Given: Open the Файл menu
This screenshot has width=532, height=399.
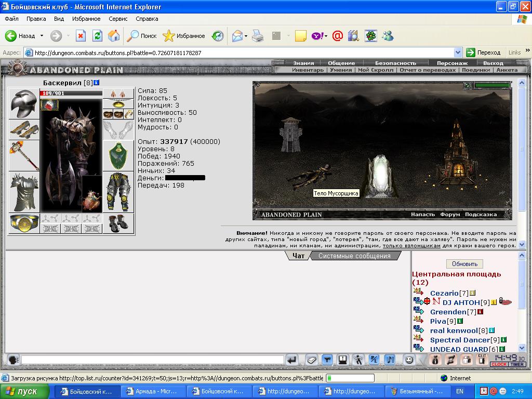Looking at the screenshot, I should 11,19.
